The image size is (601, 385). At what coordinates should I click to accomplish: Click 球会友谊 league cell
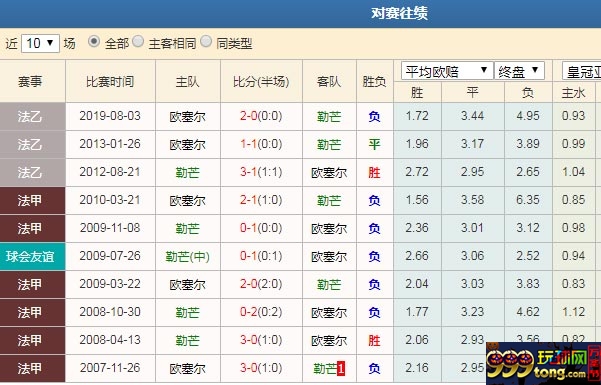(33, 256)
